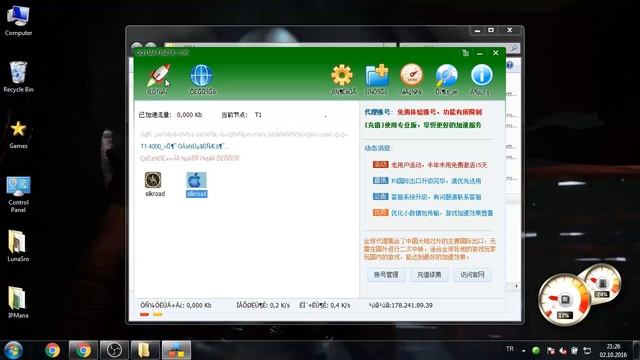The height and width of the screenshot is (360, 640).
Task: Open the blue info icon
Action: tap(481, 76)
